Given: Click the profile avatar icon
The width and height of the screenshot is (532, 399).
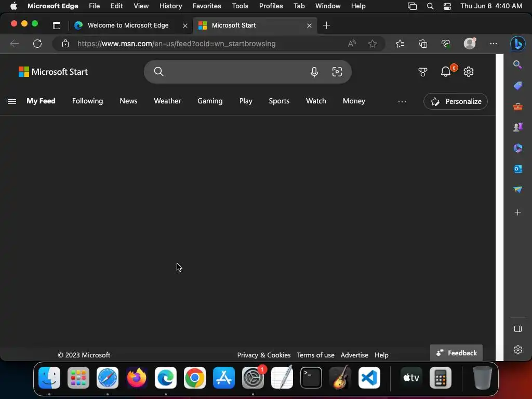Looking at the screenshot, I should pos(470,44).
